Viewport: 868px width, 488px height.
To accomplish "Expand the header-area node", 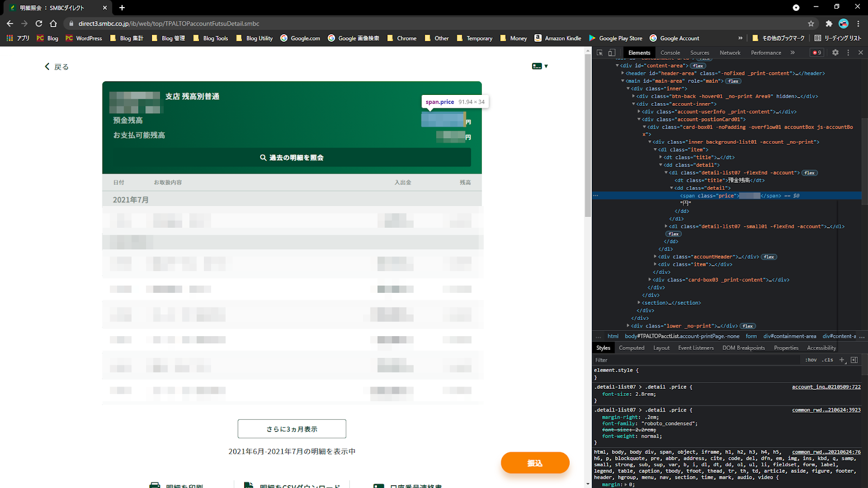I will click(x=623, y=73).
